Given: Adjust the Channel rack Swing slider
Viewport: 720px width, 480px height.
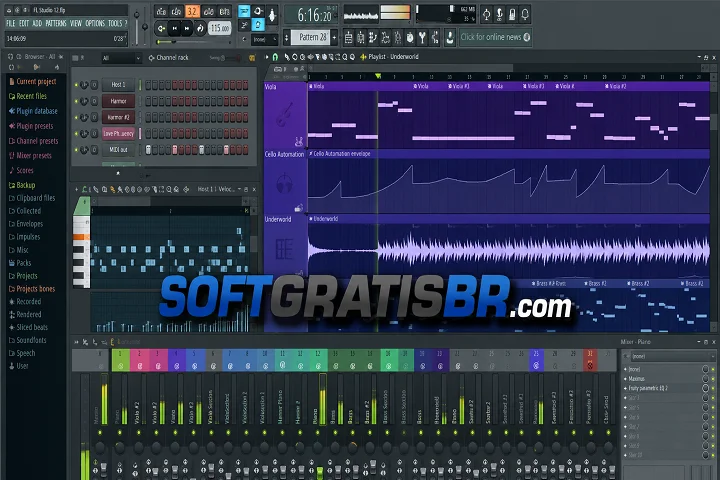Looking at the screenshot, I should coord(232,58).
